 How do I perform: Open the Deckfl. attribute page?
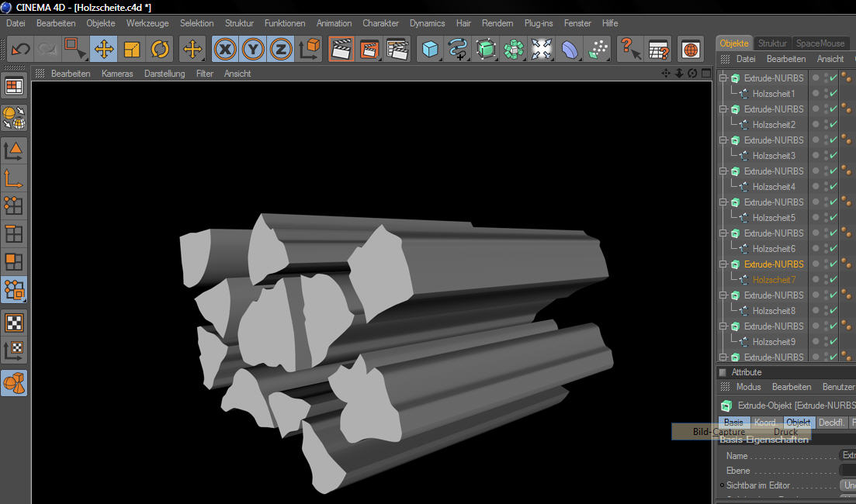[x=831, y=423]
